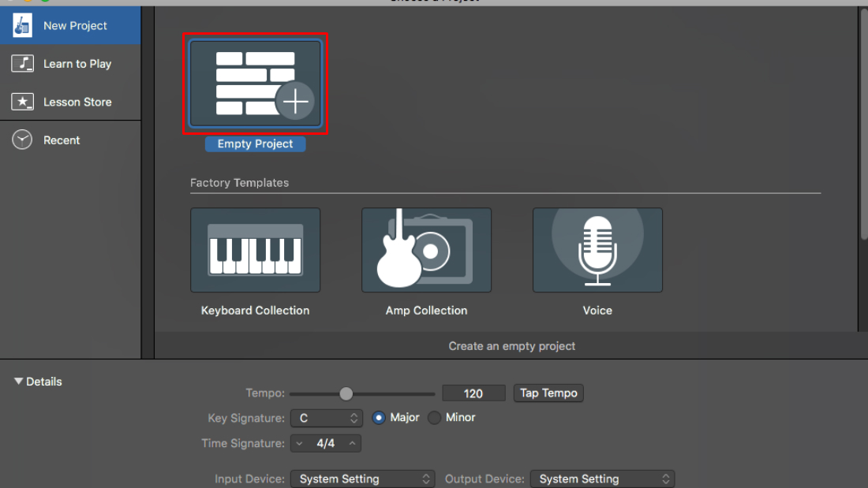Open the Output Device dropdown
Image resolution: width=868 pixels, height=488 pixels.
point(601,479)
